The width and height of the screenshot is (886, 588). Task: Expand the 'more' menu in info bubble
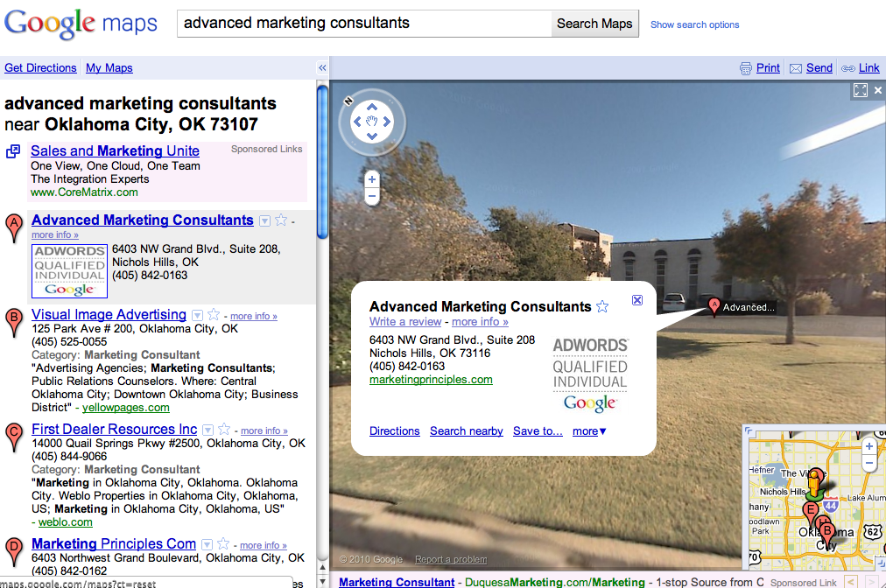(x=589, y=431)
